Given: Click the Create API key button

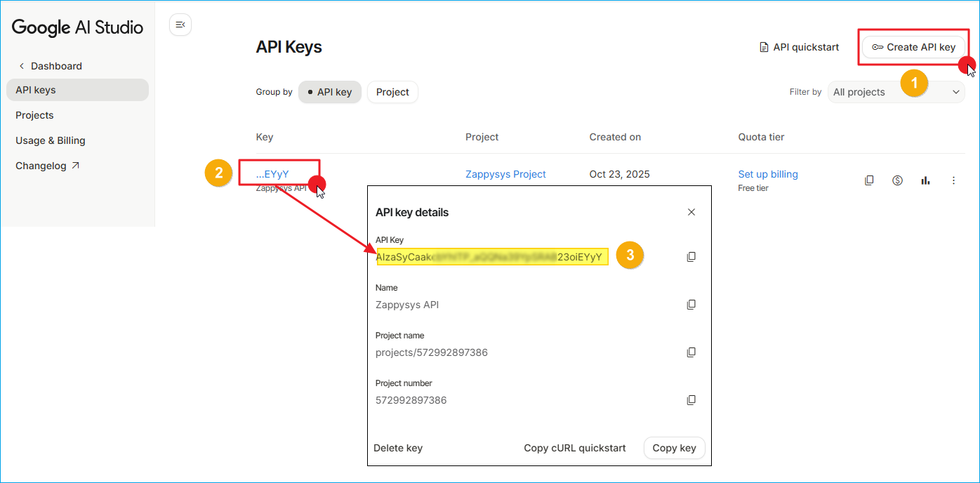Looking at the screenshot, I should 913,47.
